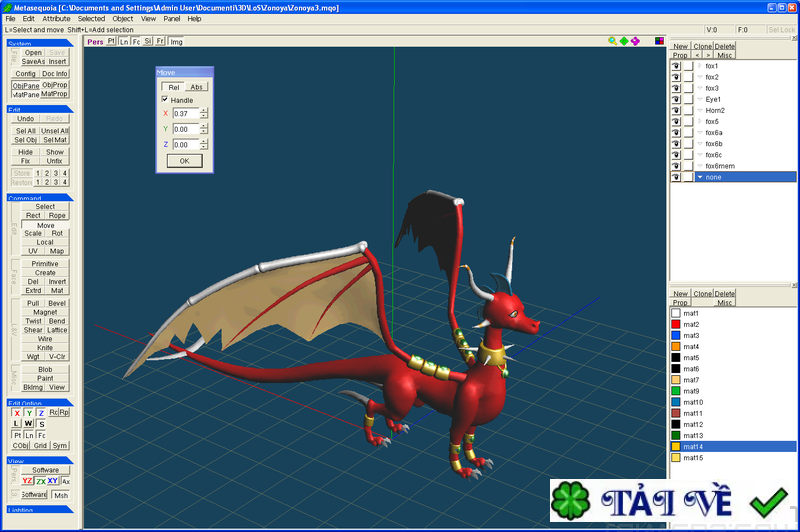Toggle the red X axis edit option
The height and width of the screenshot is (532, 800).
17,412
